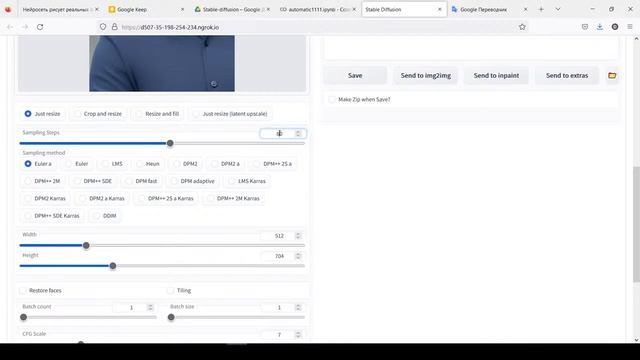Viewport: 640px width, 360px height.
Task: Select Just resize mode
Action: [42, 114]
